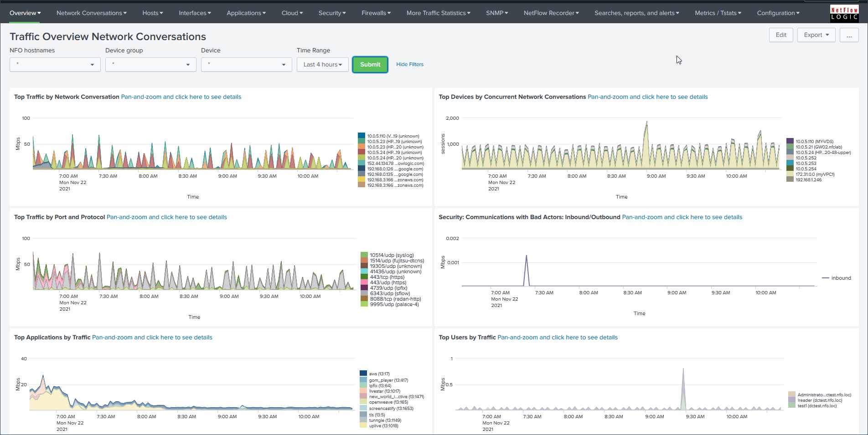Click the 443/tcp (https) legend color box
The height and width of the screenshot is (435, 868).
tap(364, 277)
